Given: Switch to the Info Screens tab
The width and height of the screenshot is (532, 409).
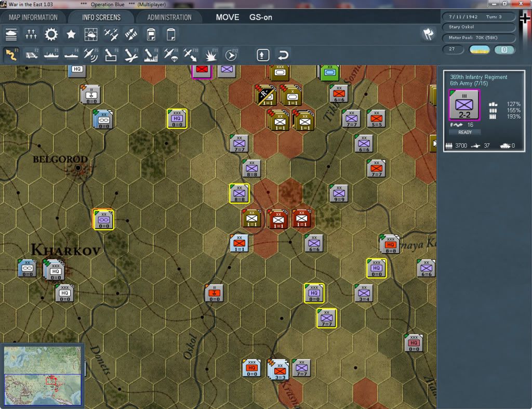Looking at the screenshot, I should [x=101, y=17].
